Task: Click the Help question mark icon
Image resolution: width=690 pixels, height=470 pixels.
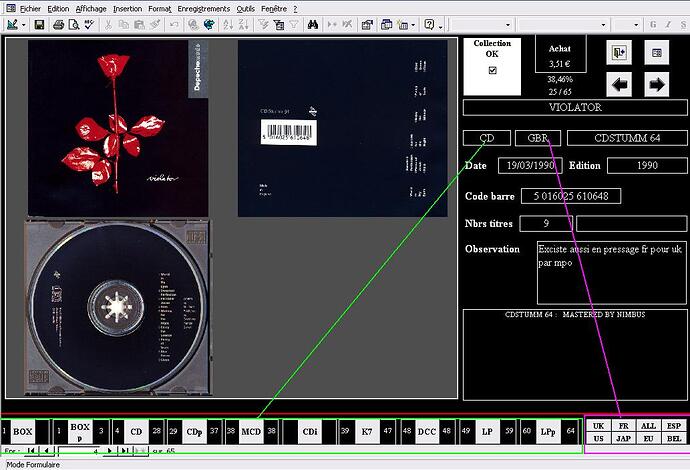Action: [x=429, y=25]
